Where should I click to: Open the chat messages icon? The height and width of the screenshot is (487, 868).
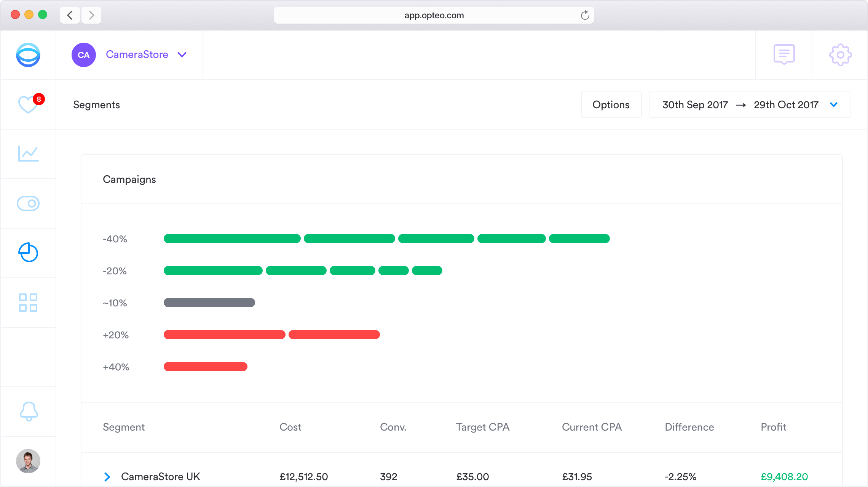coord(784,54)
